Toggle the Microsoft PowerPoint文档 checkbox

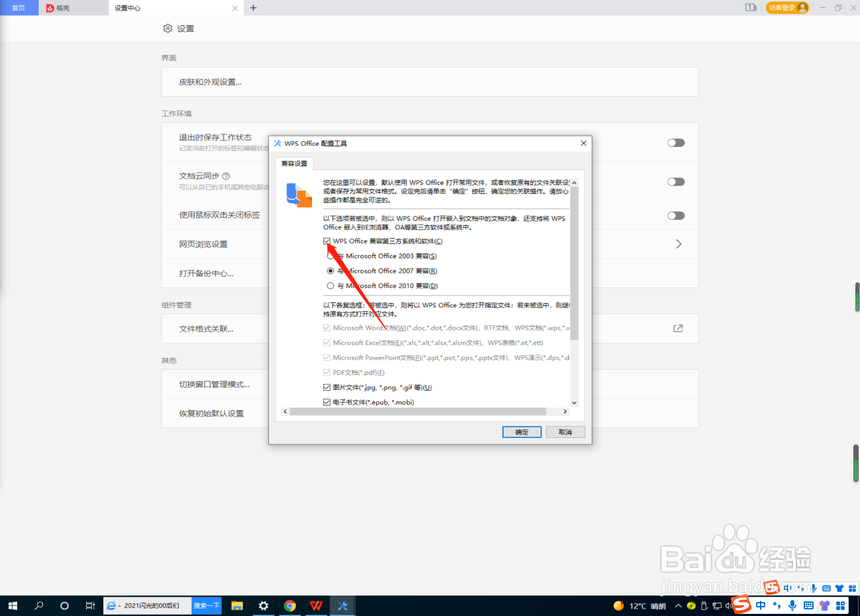coord(327,358)
